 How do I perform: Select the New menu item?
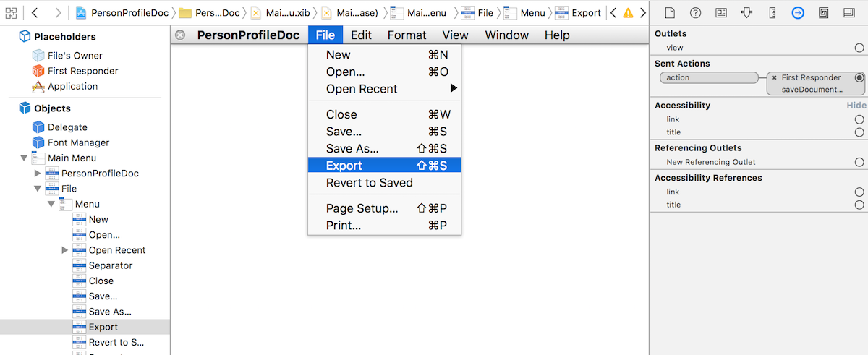[x=384, y=55]
